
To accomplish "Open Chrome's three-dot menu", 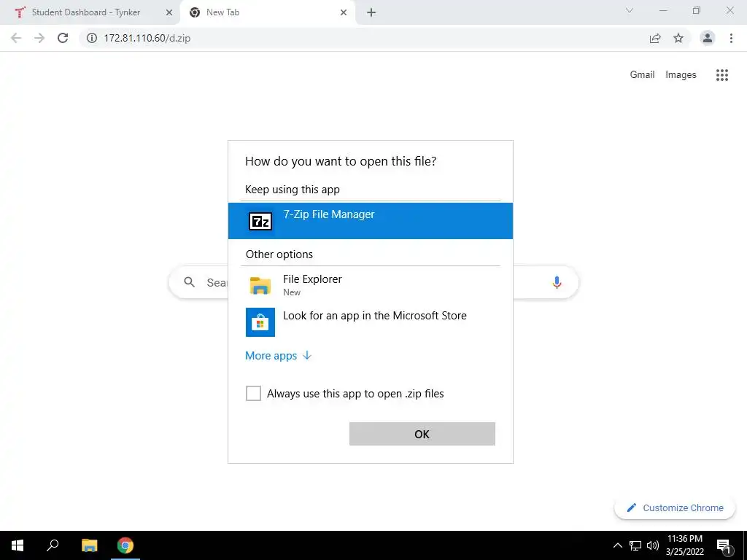I will coord(731,38).
